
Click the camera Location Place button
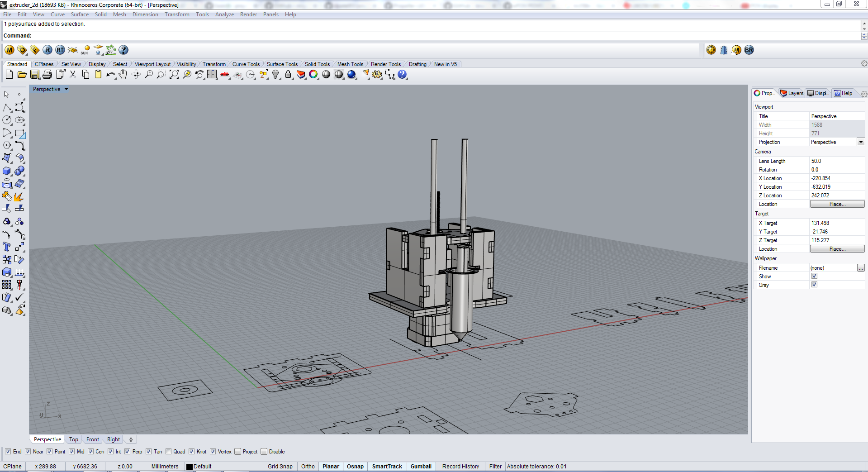[x=837, y=204]
